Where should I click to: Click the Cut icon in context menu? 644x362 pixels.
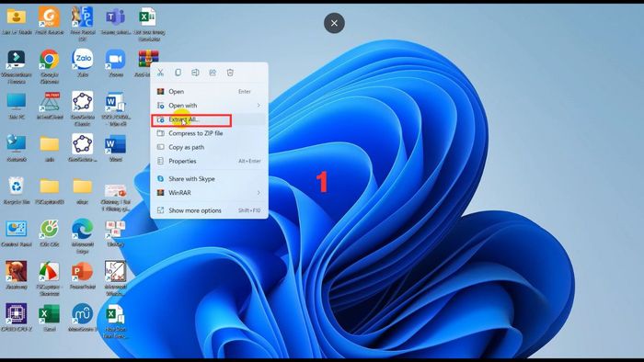[160, 73]
